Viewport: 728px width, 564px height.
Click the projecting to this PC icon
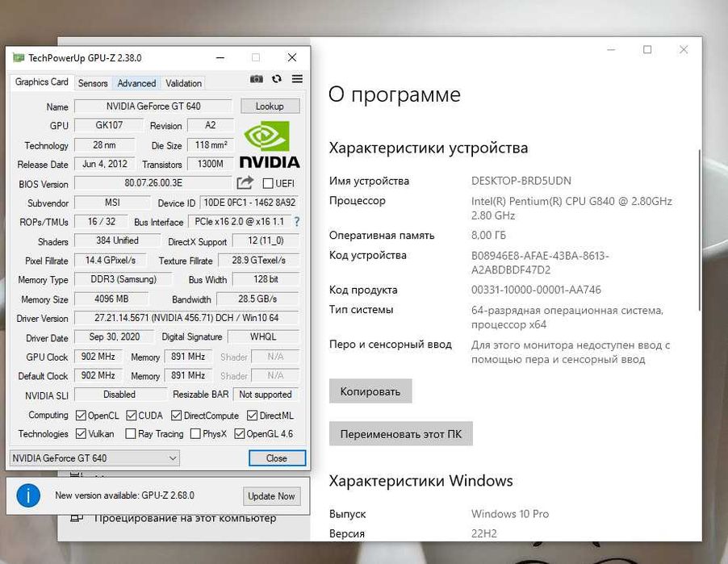pos(77,517)
